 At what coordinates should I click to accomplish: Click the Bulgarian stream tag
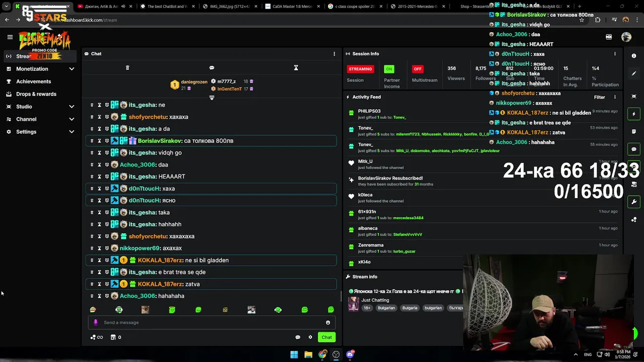pyautogui.click(x=386, y=308)
